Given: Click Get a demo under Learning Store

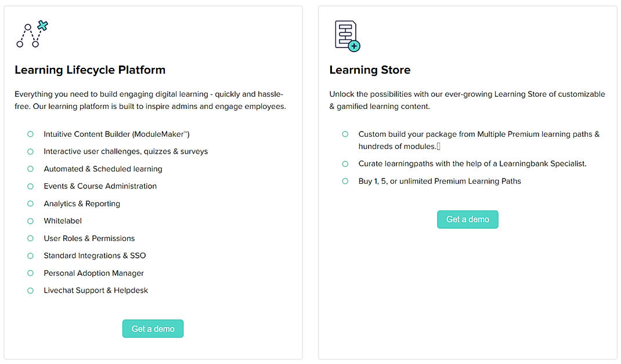Looking at the screenshot, I should (468, 219).
